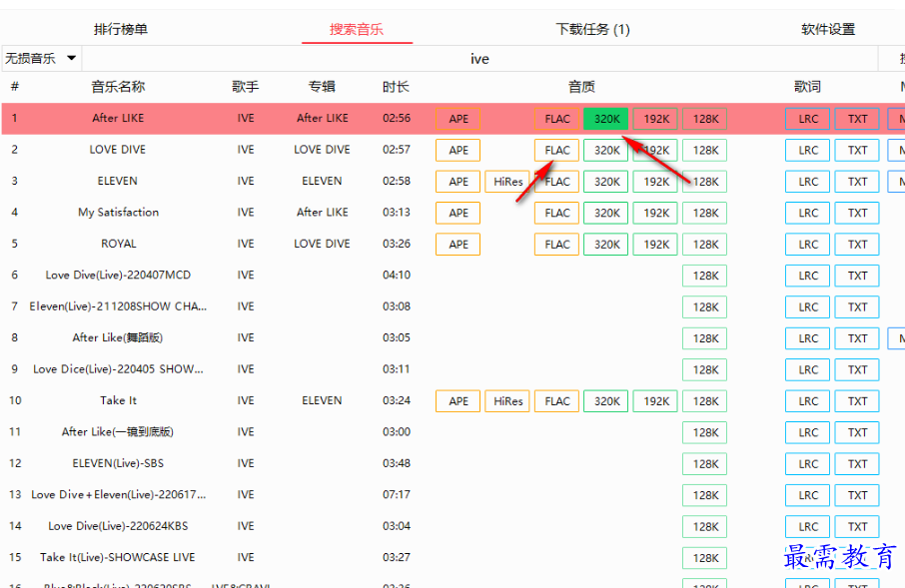Download ELEVEN in HiRes quality
This screenshot has width=905, height=588.
point(507,182)
